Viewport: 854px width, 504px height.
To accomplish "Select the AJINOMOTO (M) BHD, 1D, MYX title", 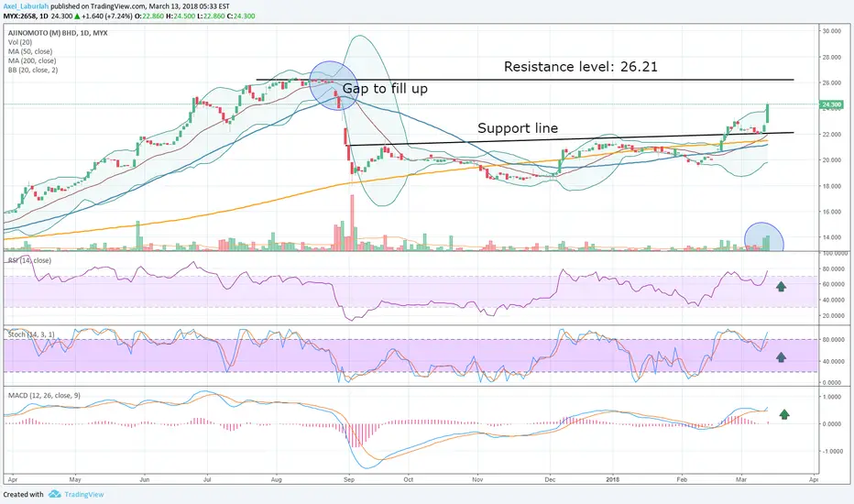I will (58, 33).
